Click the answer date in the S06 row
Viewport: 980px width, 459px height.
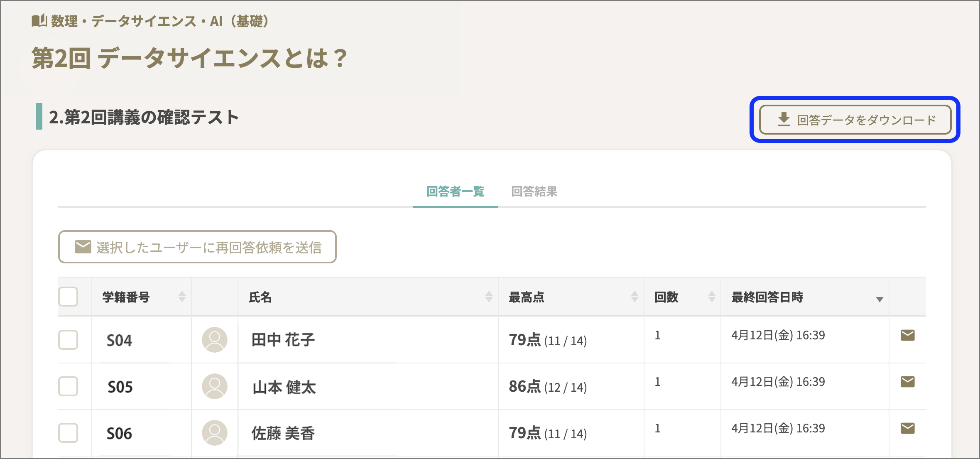(x=778, y=428)
